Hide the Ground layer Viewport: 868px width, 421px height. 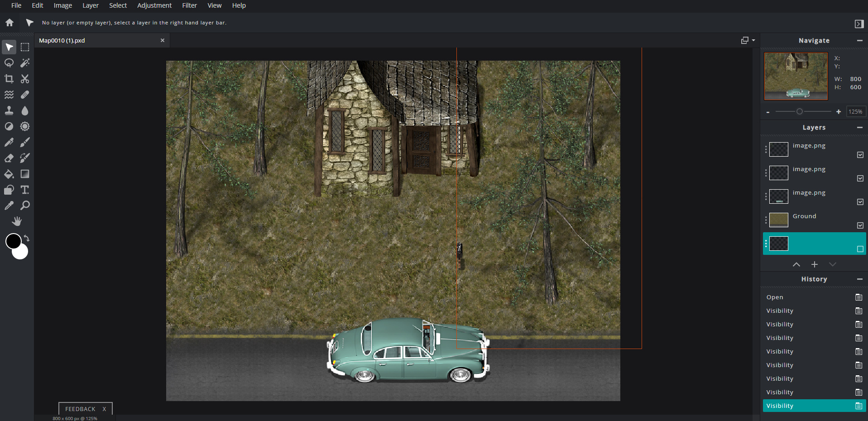tap(860, 225)
